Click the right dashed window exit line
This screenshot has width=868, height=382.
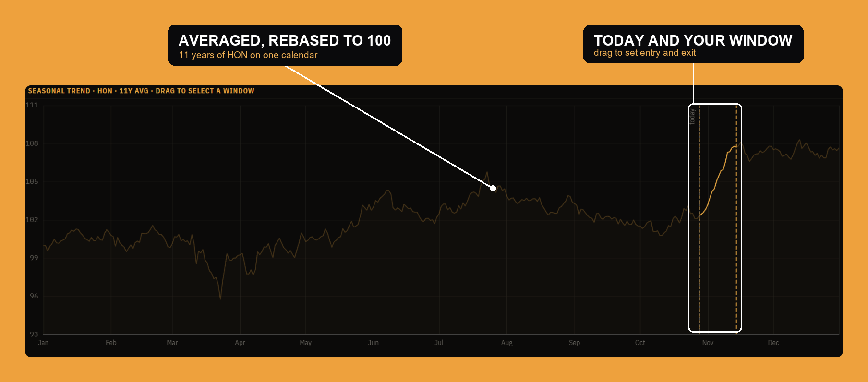pos(736,219)
